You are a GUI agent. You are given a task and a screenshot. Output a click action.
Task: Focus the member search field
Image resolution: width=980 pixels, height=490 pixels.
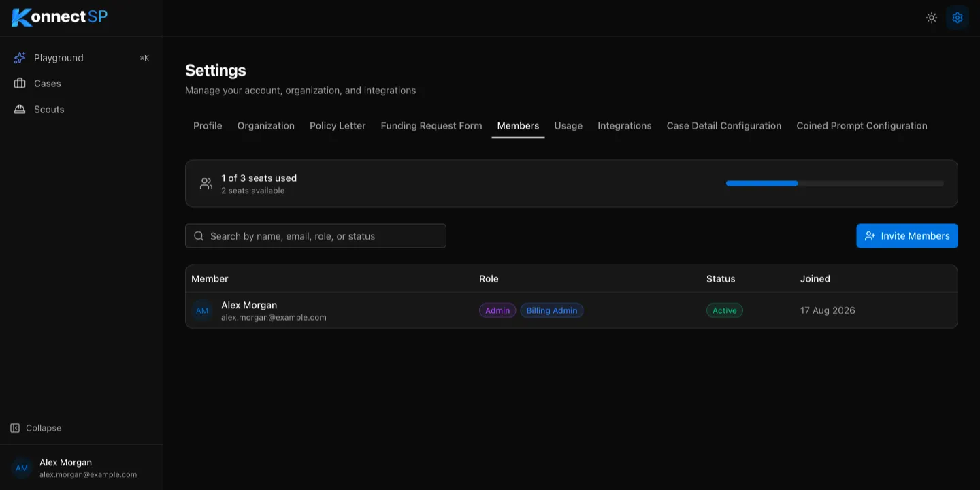pyautogui.click(x=316, y=236)
